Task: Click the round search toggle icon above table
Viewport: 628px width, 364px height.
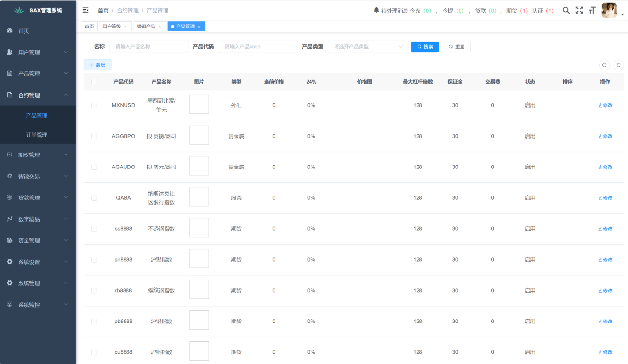Action: tap(604, 65)
